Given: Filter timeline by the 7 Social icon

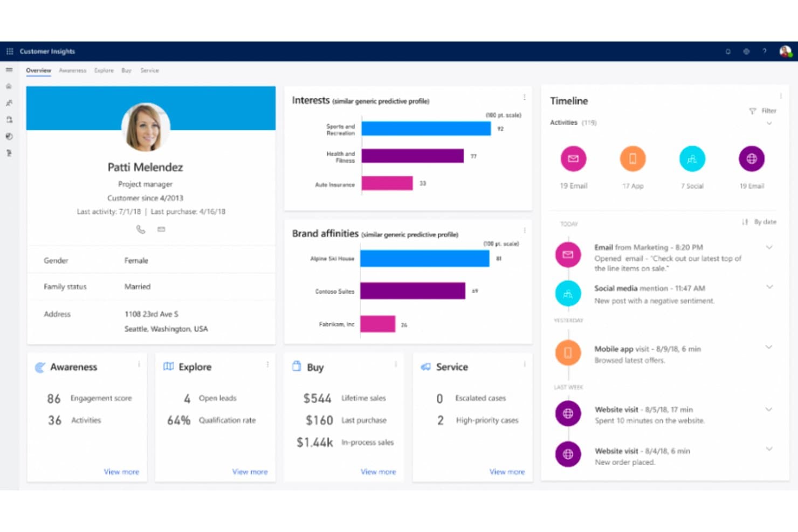Looking at the screenshot, I should coord(692,158).
